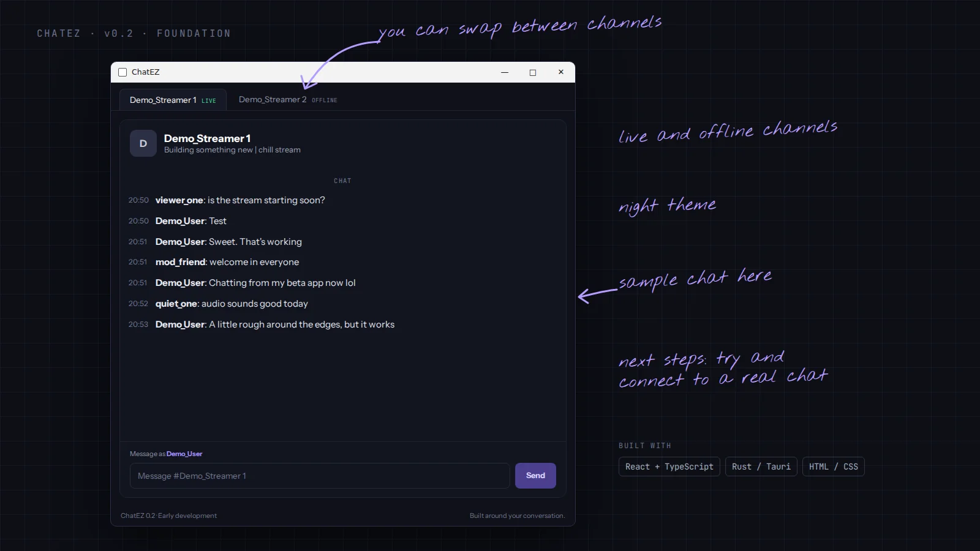The height and width of the screenshot is (551, 980).
Task: Click 'Built around your conversation.' footer text
Action: tap(517, 515)
